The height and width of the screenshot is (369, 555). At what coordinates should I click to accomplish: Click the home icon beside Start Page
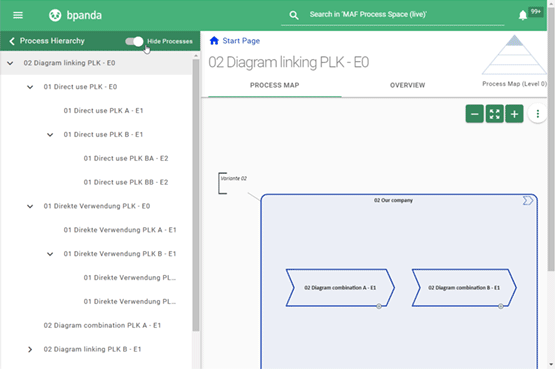214,41
